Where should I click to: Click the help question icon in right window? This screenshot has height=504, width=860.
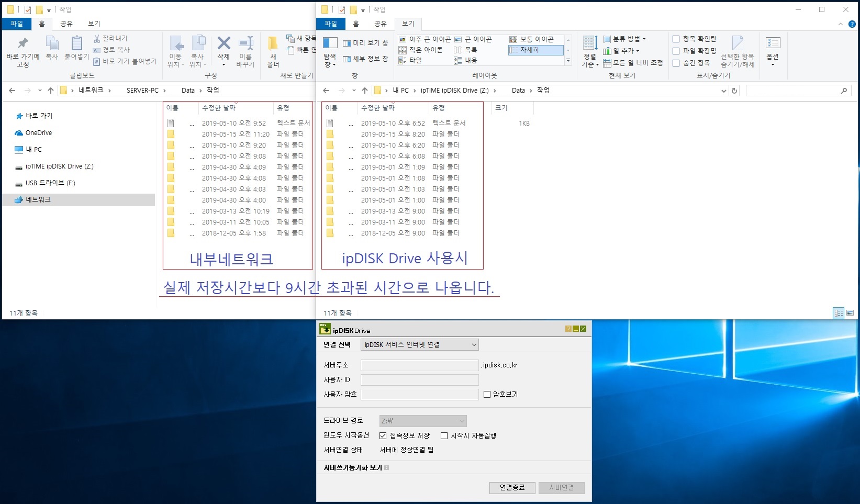(x=852, y=24)
